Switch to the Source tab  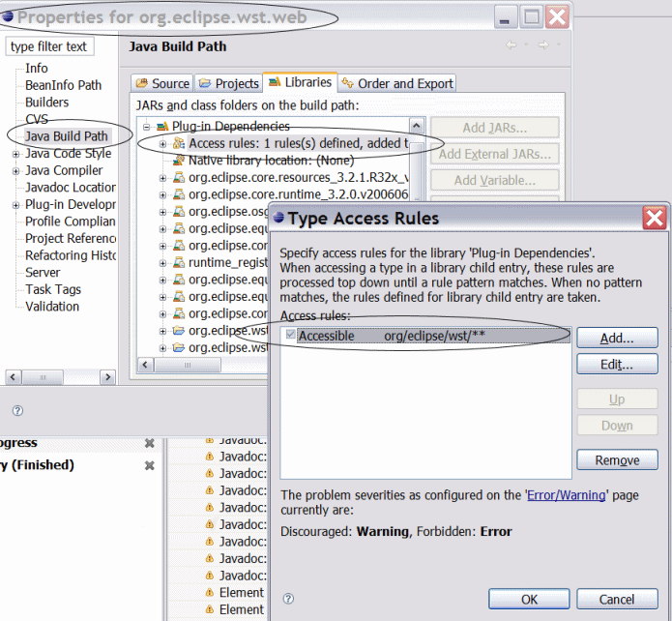pyautogui.click(x=162, y=83)
